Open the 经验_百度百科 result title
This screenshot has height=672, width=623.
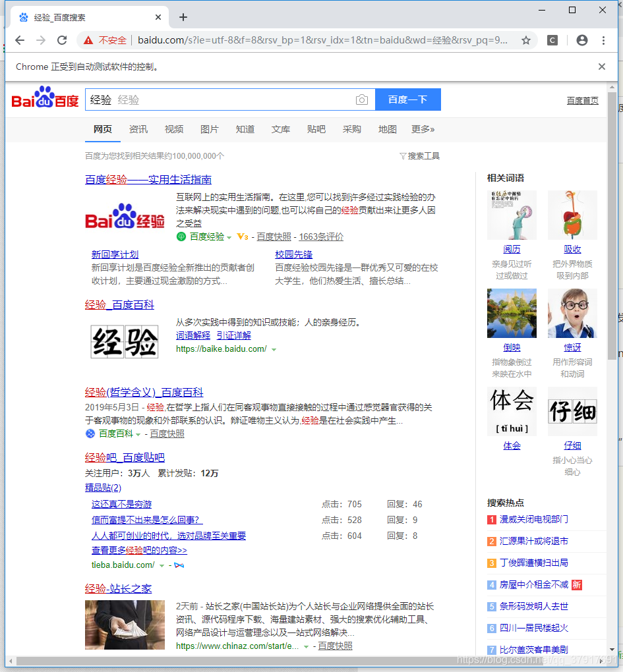119,305
